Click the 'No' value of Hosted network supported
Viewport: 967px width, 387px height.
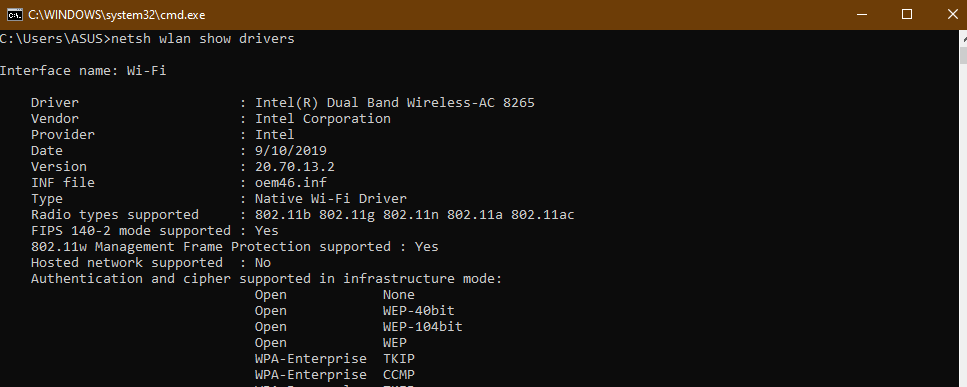coord(263,263)
